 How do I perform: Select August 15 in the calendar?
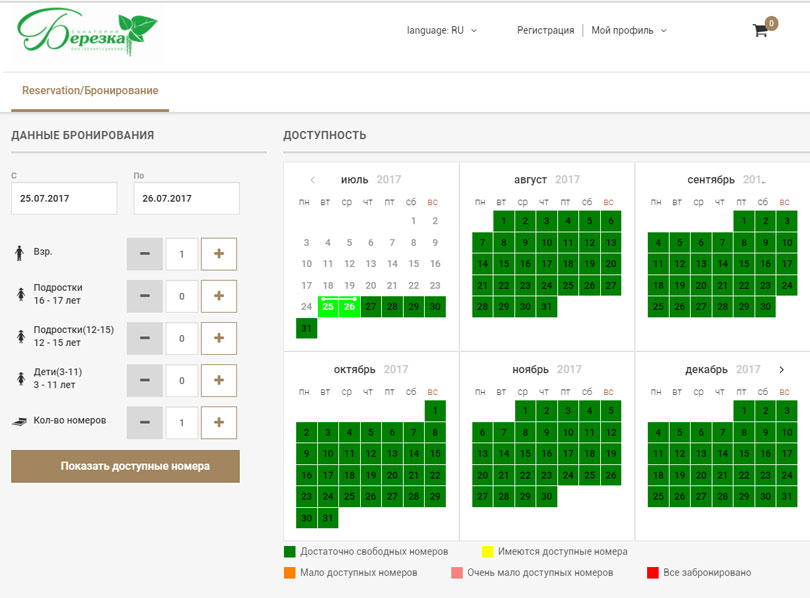pyautogui.click(x=503, y=264)
